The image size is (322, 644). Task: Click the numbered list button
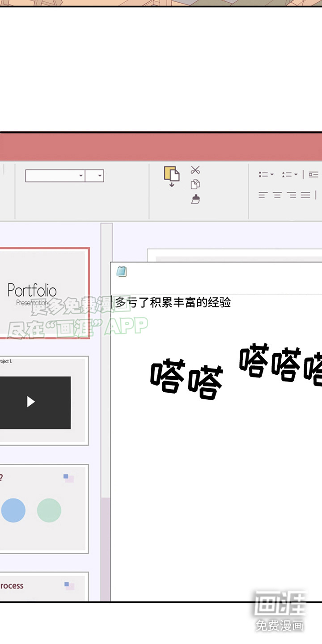coord(287,174)
